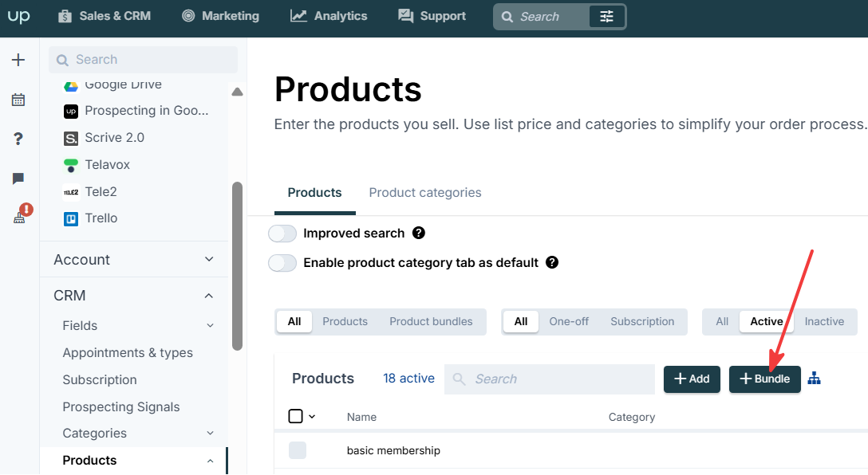
Task: Click the sidebar scroll up arrow
Action: (x=238, y=92)
